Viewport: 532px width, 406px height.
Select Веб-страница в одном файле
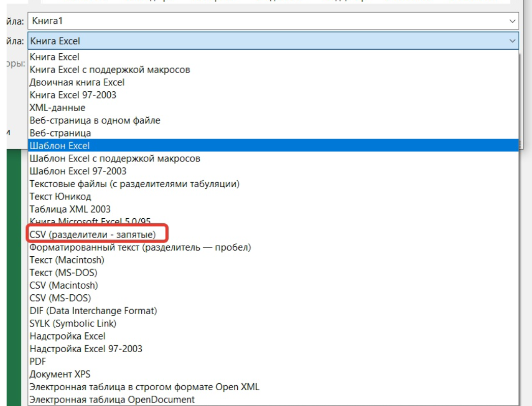click(x=273, y=120)
